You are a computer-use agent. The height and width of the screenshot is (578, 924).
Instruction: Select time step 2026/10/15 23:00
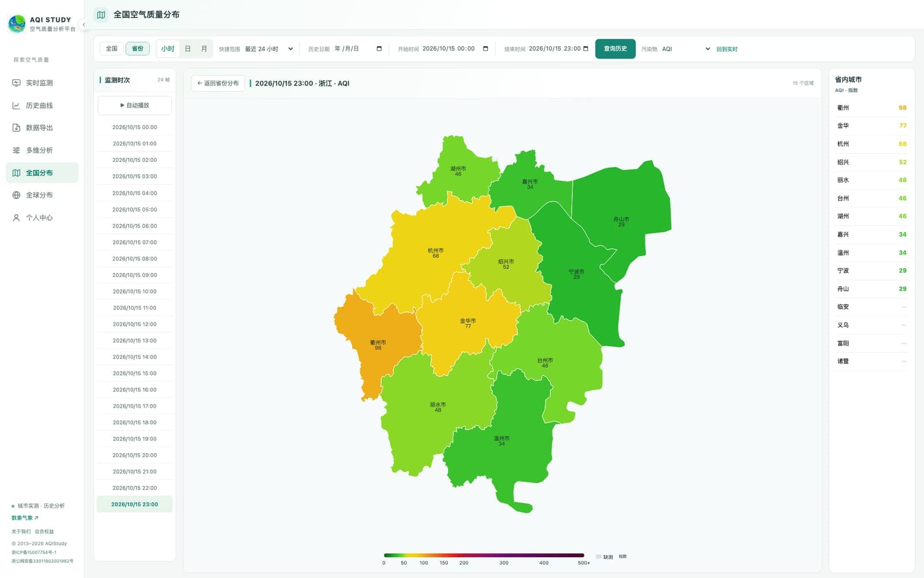135,504
